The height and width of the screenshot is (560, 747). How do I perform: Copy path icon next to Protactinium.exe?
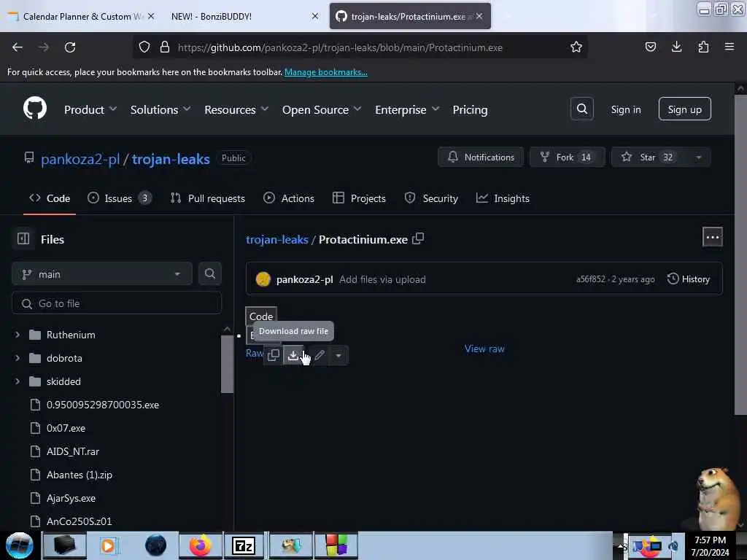418,238
